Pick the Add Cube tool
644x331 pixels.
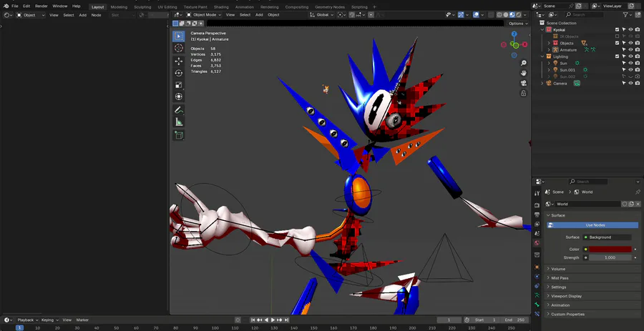(179, 135)
